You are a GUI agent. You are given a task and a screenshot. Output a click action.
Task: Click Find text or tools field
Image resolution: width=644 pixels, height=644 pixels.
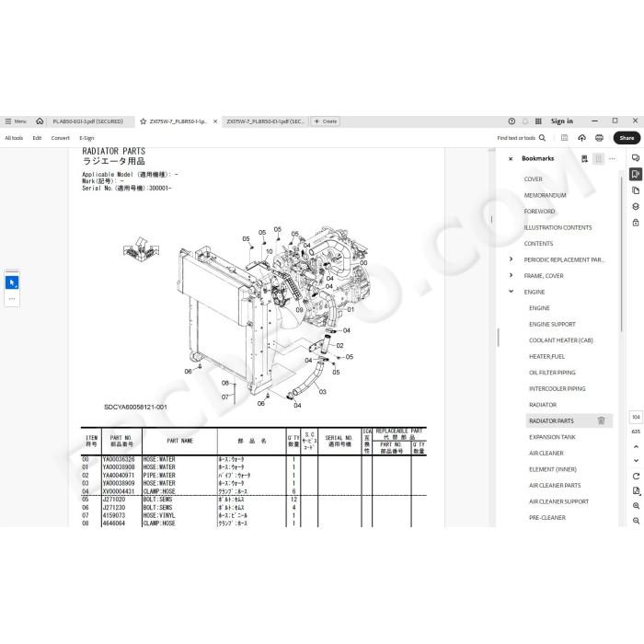point(516,138)
